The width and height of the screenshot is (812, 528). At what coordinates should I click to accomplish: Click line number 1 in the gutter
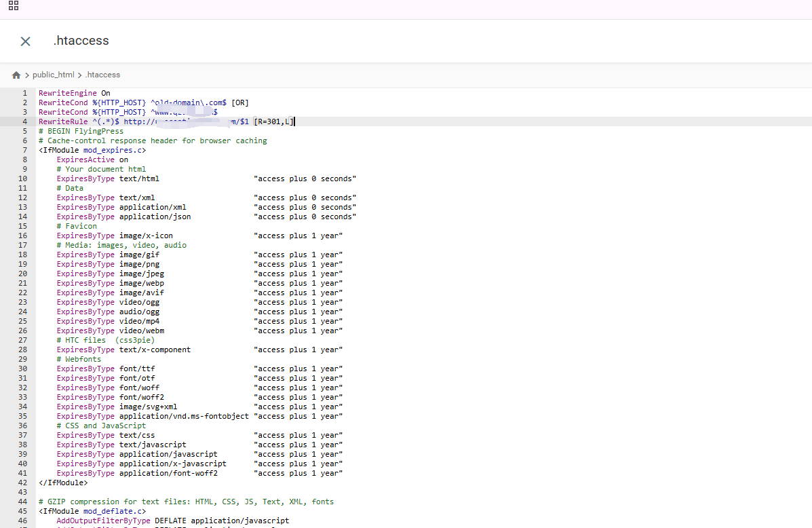pyautogui.click(x=25, y=93)
